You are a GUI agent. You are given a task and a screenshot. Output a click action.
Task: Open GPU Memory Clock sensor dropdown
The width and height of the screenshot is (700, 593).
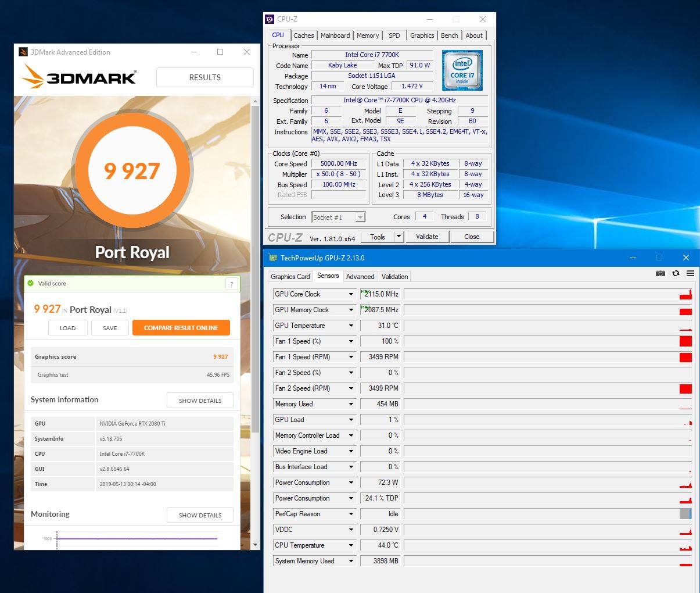coord(351,310)
